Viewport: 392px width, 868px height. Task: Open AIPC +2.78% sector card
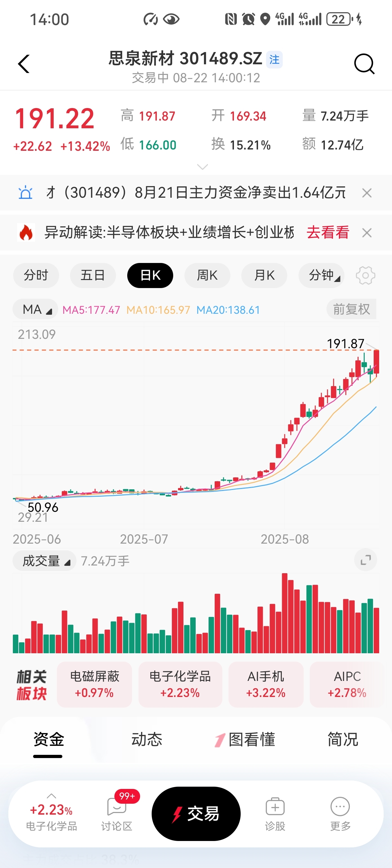pos(347,684)
